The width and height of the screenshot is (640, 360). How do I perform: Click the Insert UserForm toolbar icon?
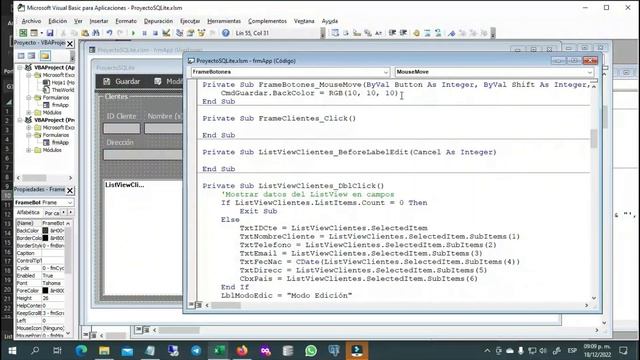click(34, 33)
